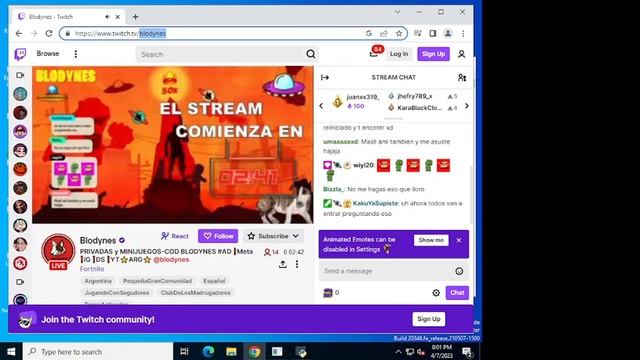This screenshot has height=360, width=640.
Task: Close the Blodynes - Twitch tab
Action: tap(118, 17)
